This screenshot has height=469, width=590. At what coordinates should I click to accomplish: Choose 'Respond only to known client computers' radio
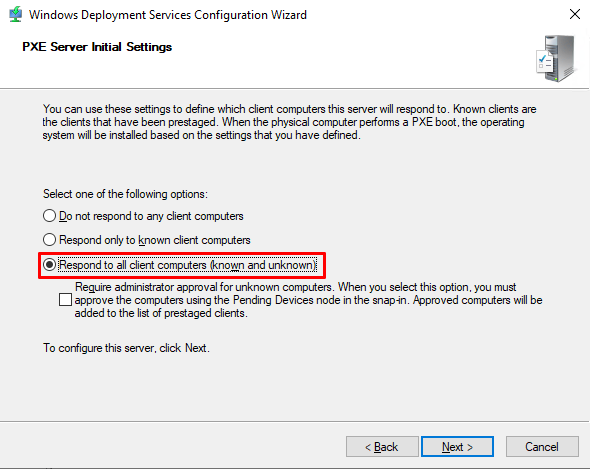(49, 240)
